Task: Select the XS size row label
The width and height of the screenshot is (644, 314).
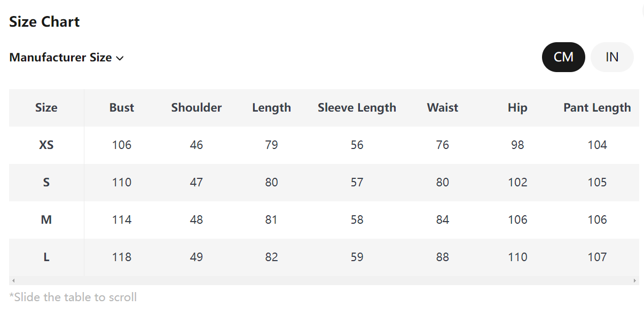Action: pyautogui.click(x=46, y=145)
